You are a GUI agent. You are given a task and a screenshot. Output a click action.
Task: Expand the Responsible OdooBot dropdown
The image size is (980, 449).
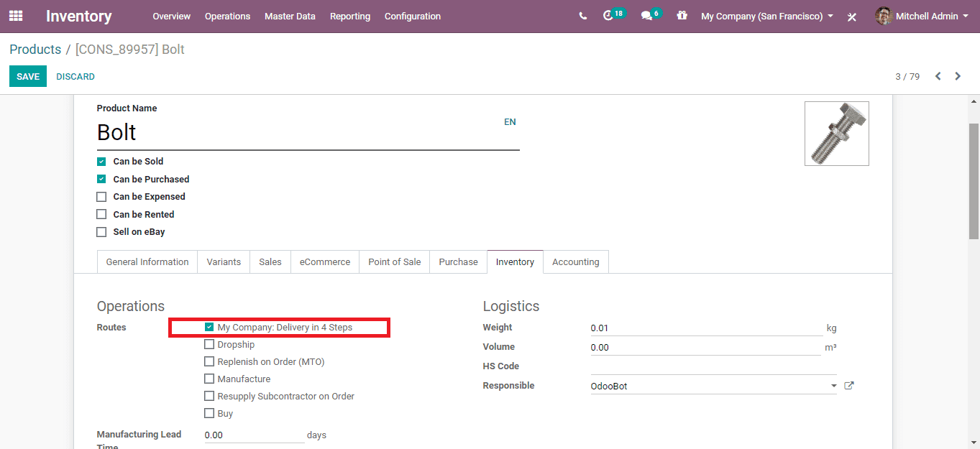click(x=834, y=386)
